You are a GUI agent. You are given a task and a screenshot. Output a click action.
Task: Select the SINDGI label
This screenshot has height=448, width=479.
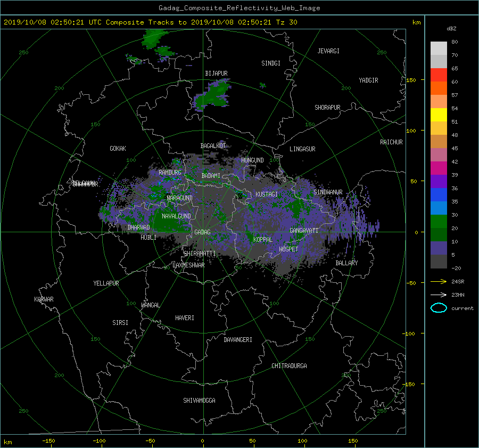coord(271,63)
